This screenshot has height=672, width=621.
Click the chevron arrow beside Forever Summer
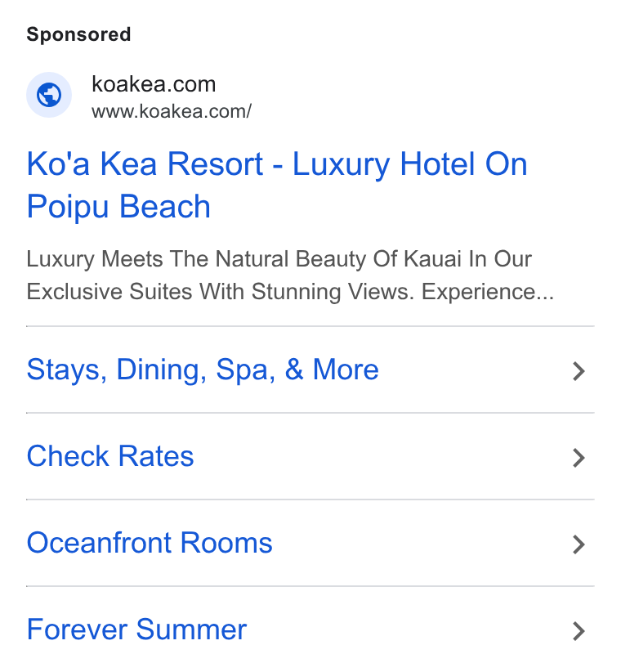[x=579, y=631]
